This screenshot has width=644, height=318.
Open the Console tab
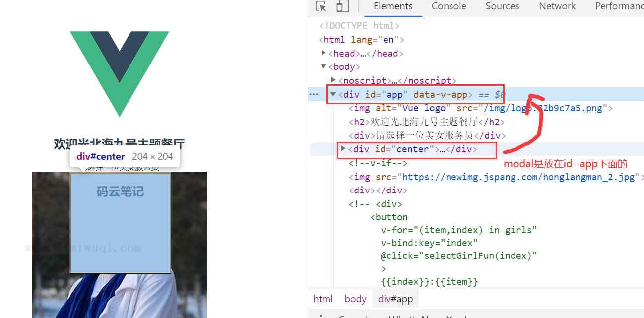449,6
